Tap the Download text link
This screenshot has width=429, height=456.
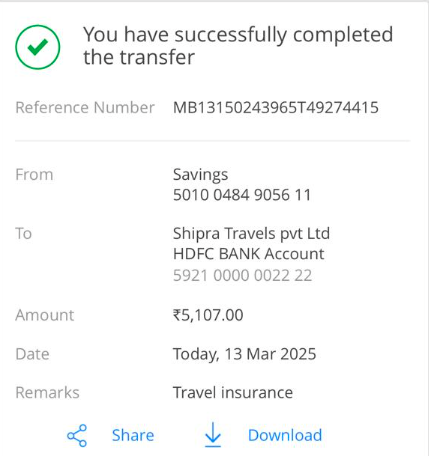285,435
